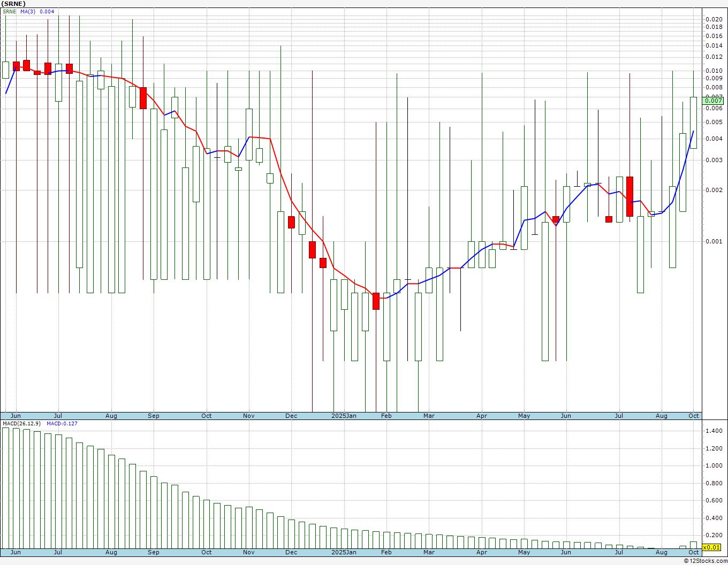The width and height of the screenshot is (728, 565).
Task: Click the 0.012 price axis label
Action: [x=714, y=57]
